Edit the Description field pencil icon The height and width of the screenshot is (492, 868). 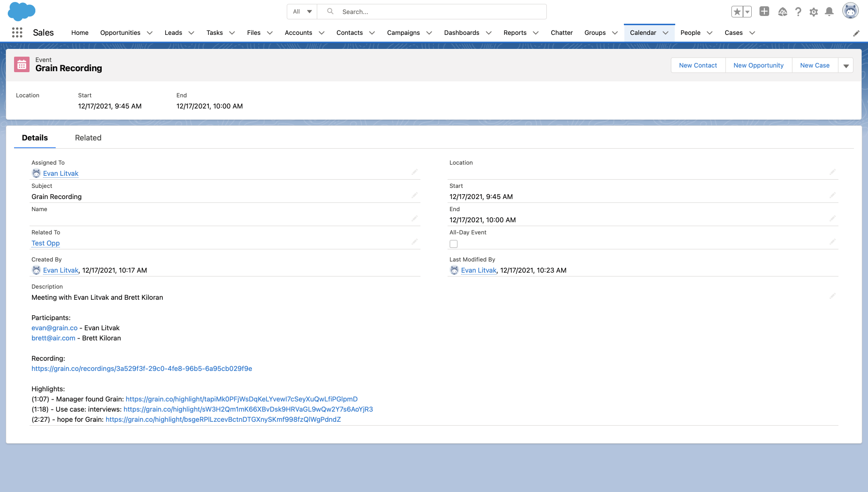(833, 296)
